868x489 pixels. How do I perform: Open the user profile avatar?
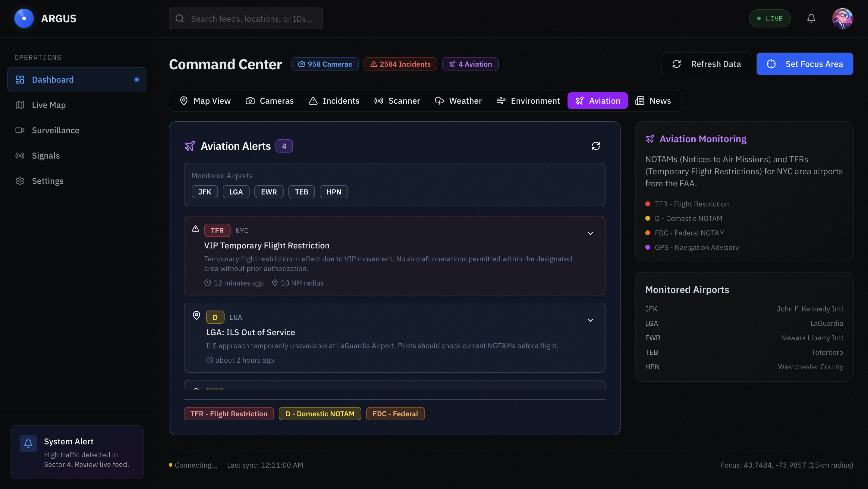pyautogui.click(x=842, y=18)
